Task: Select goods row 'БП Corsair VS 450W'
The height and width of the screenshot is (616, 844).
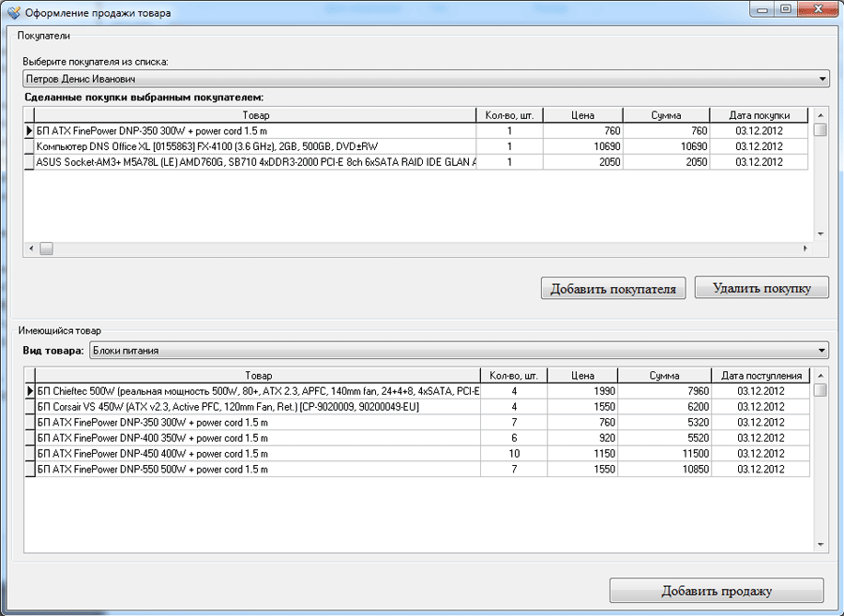Action: tap(417, 407)
